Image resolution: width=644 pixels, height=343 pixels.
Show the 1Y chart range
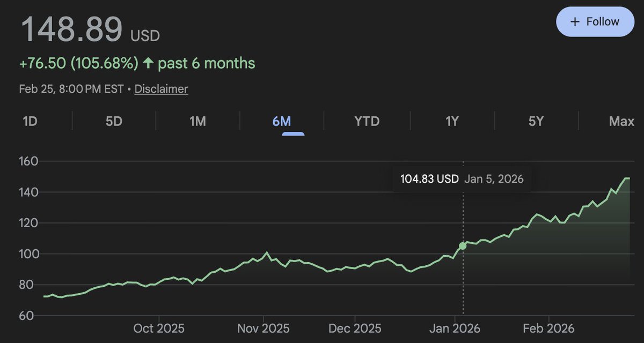click(x=452, y=122)
